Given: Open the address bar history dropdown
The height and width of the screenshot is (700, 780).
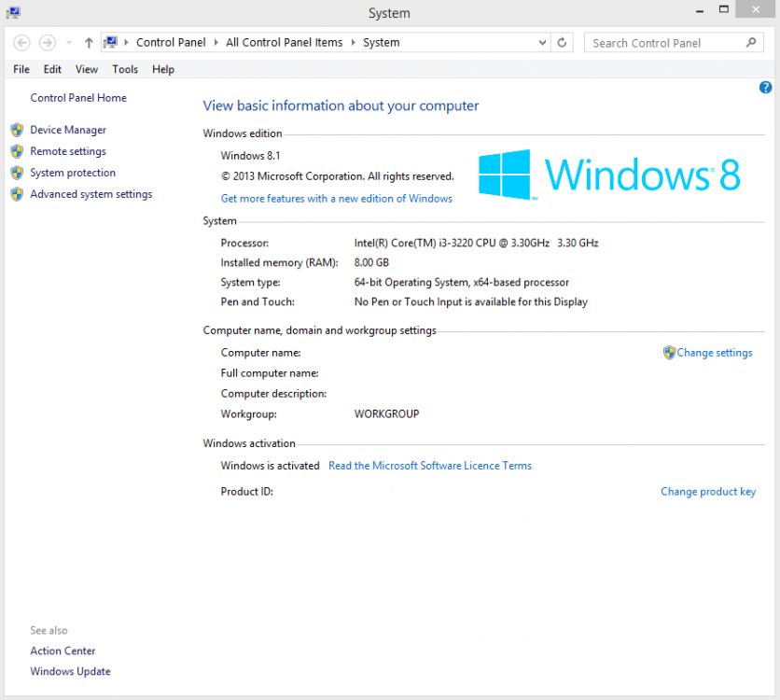Looking at the screenshot, I should point(543,43).
